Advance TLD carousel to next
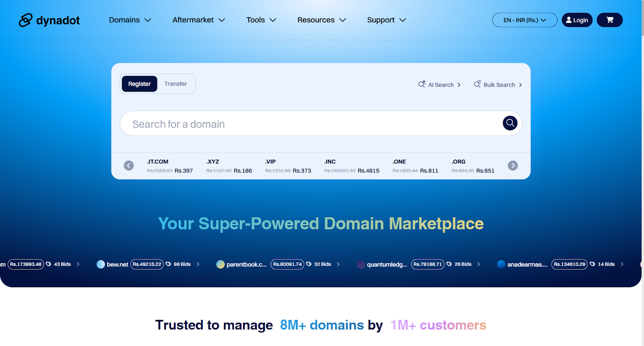644x346 pixels. (x=512, y=166)
